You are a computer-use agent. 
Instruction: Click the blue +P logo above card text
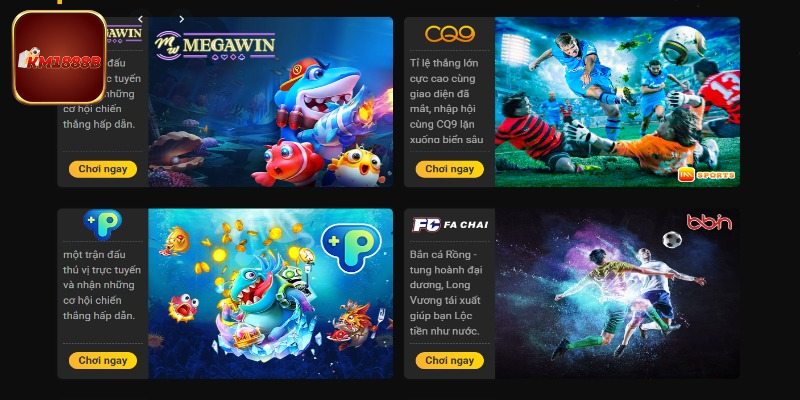(103, 223)
